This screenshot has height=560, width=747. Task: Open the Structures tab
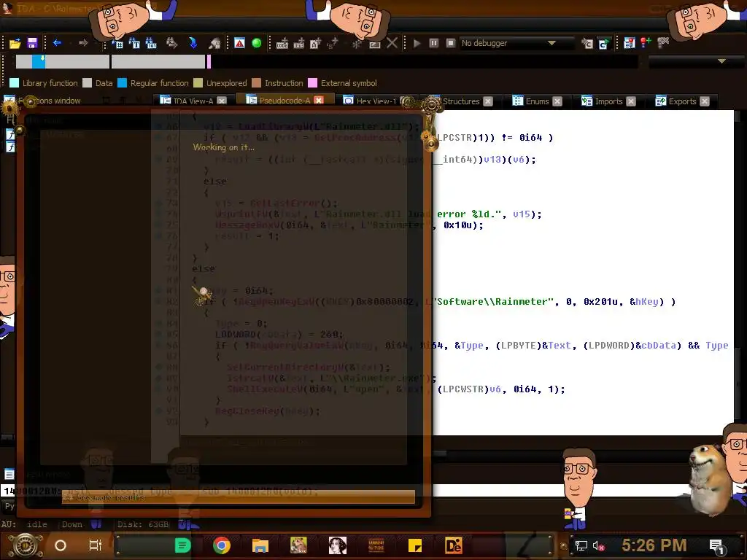(x=461, y=101)
